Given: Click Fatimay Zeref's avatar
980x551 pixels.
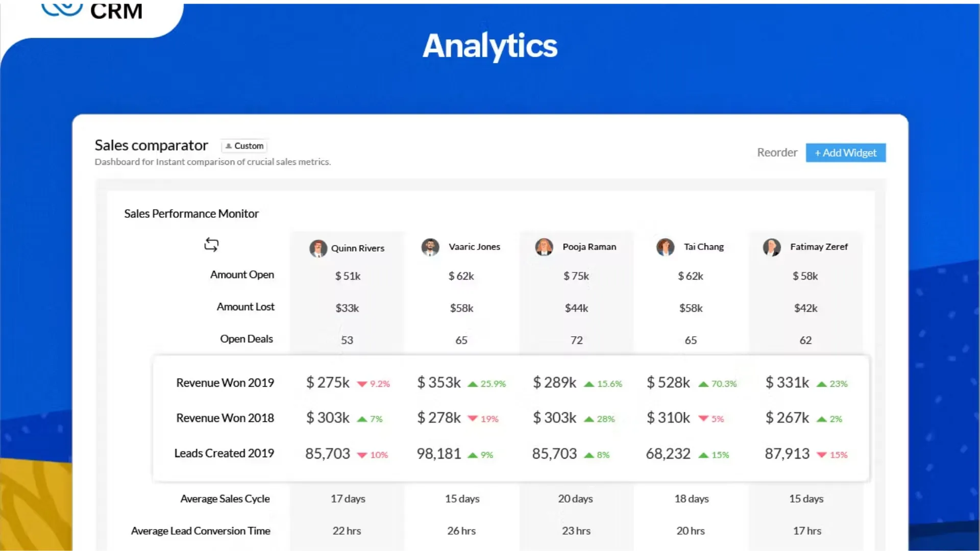Looking at the screenshot, I should pos(772,247).
